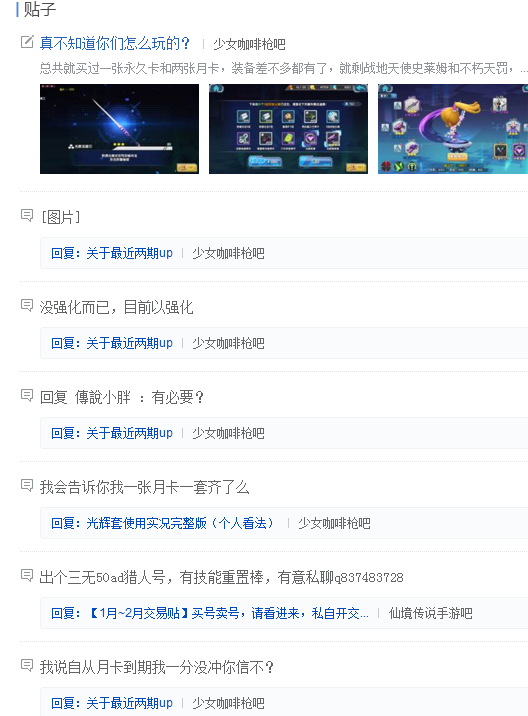Click the [图片] reply text

click(60, 217)
